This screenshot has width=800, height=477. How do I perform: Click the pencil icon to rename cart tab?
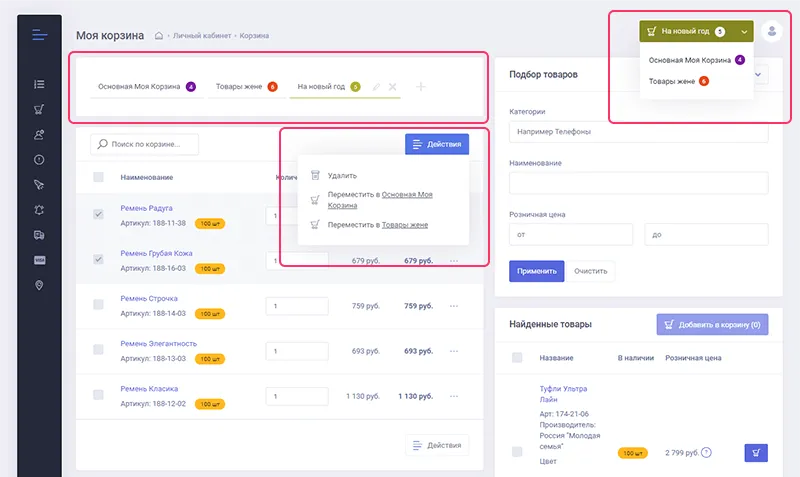coord(376,87)
